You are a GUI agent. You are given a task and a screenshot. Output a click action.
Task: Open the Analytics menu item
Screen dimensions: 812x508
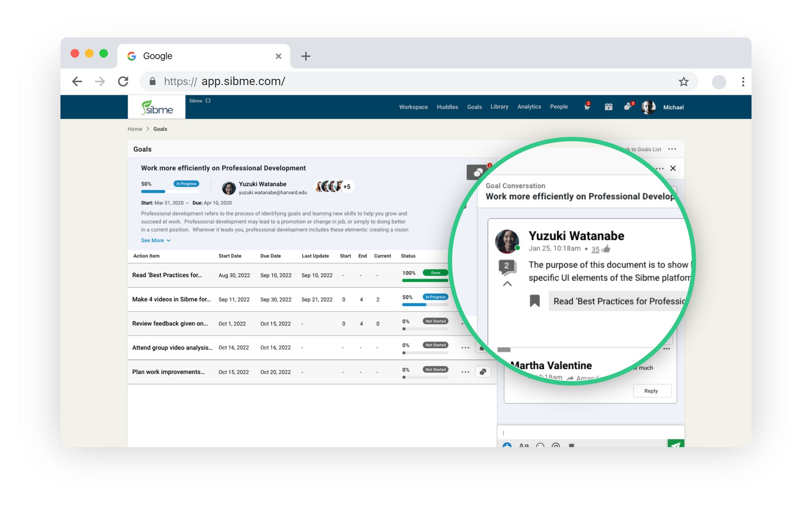pos(529,107)
